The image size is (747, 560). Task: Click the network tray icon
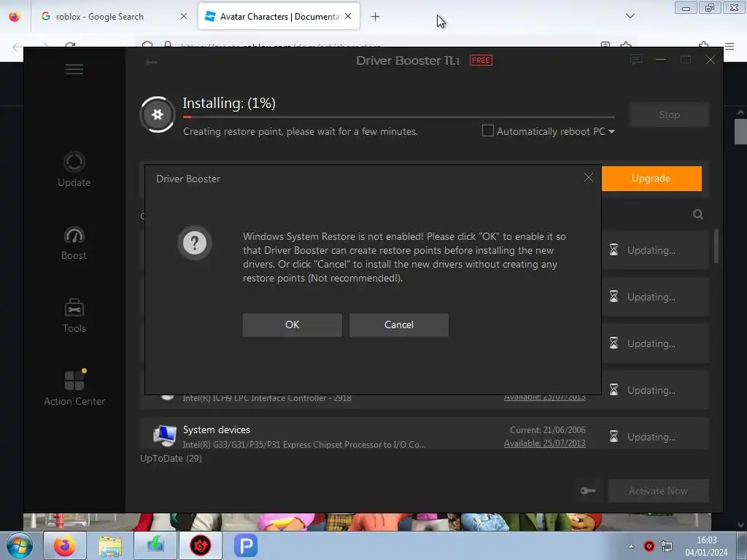click(667, 546)
